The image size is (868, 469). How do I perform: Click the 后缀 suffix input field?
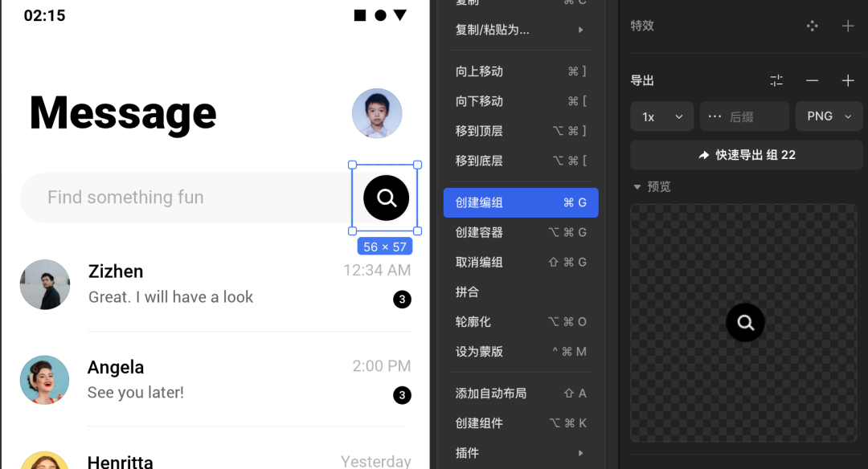click(x=744, y=116)
